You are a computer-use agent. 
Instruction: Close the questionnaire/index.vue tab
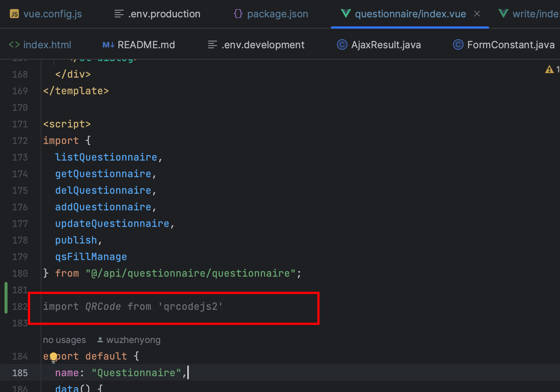pyautogui.click(x=477, y=14)
